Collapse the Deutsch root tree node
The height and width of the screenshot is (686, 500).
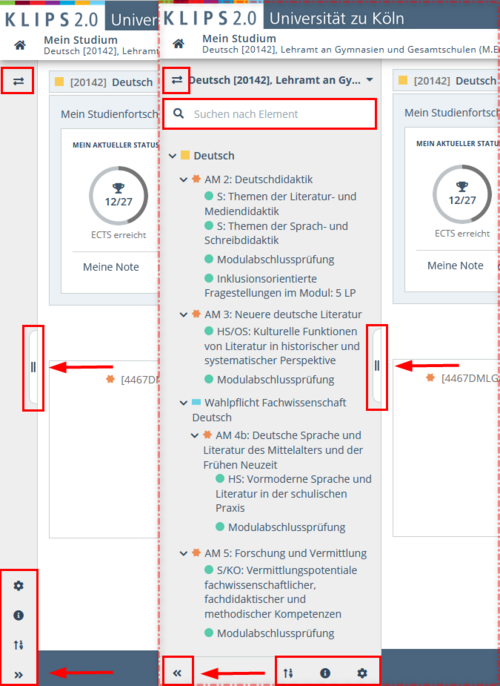[173, 156]
